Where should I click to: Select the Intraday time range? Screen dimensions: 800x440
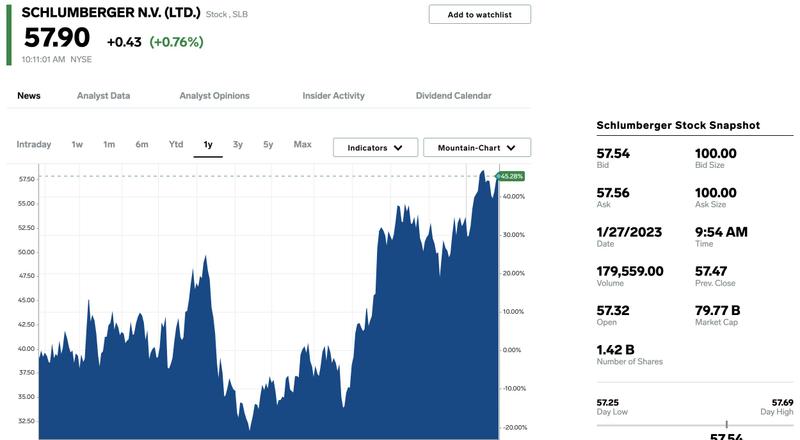(x=34, y=144)
